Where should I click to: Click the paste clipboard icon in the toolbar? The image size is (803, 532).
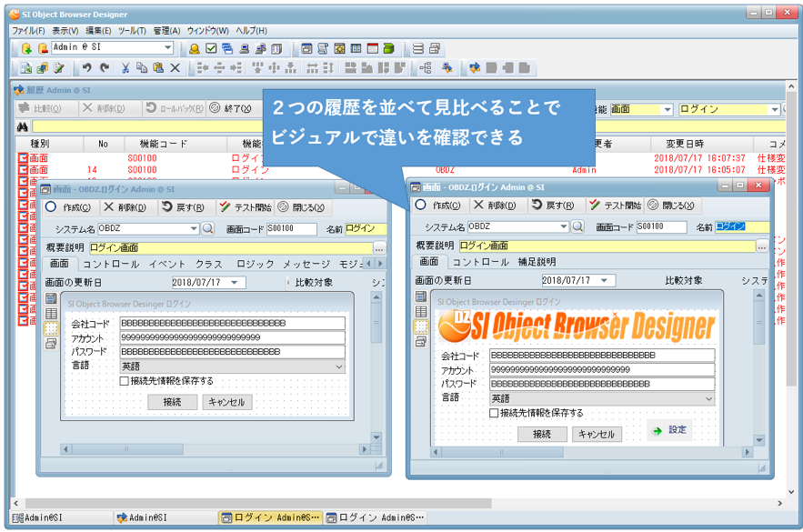coord(158,68)
